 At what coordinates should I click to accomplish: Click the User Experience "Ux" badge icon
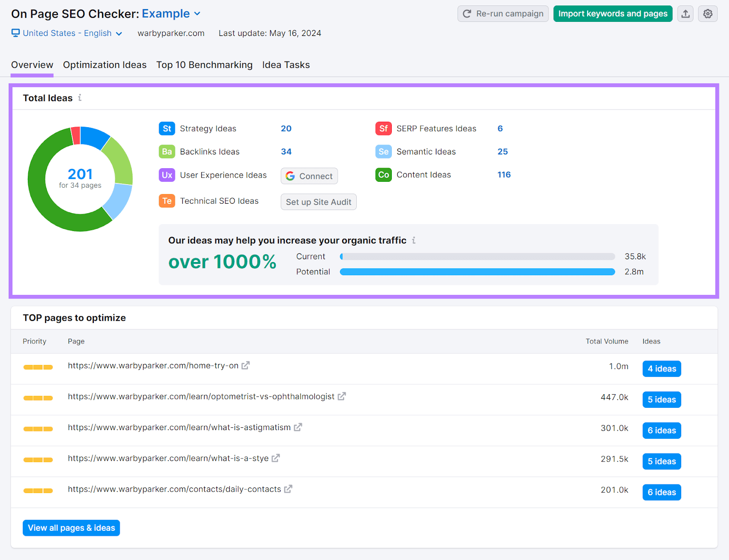click(x=167, y=175)
